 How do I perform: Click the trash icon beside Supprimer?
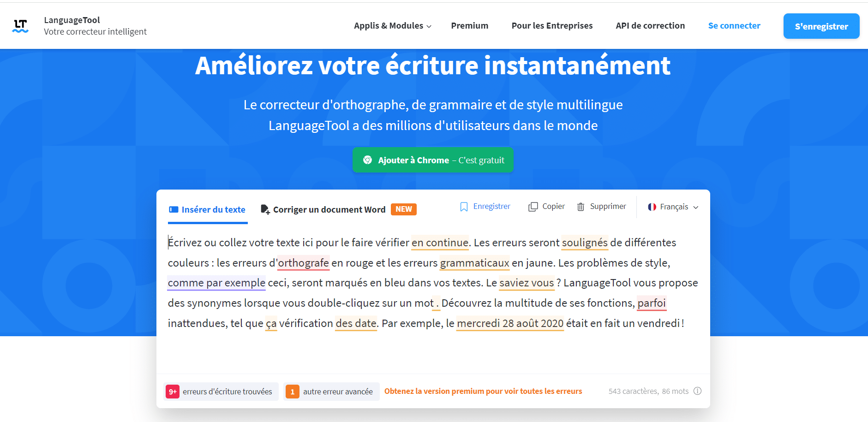(581, 207)
